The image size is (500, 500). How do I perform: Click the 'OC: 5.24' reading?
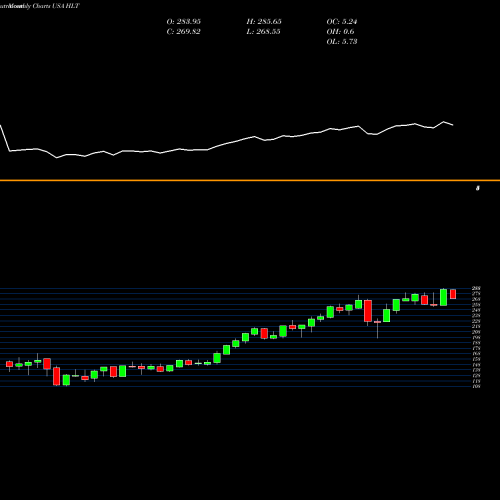coord(342,22)
